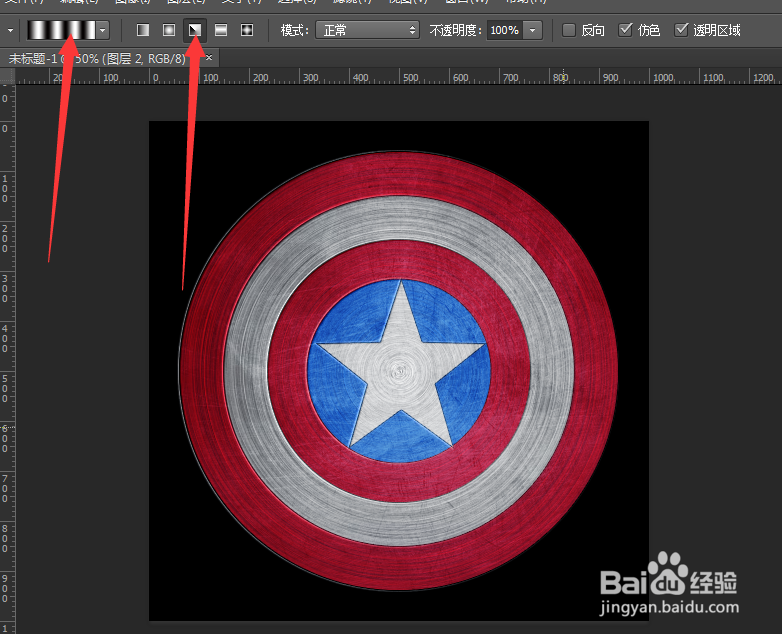Viewport: 782px width, 634px height.
Task: Open the tool preset picker arrow
Action: coord(10,30)
